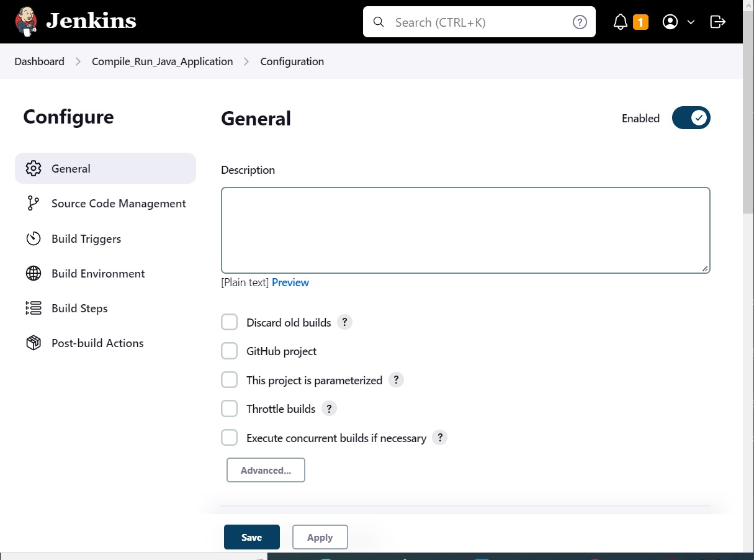Image resolution: width=754 pixels, height=560 pixels.
Task: Expand the Advanced options
Action: point(266,470)
